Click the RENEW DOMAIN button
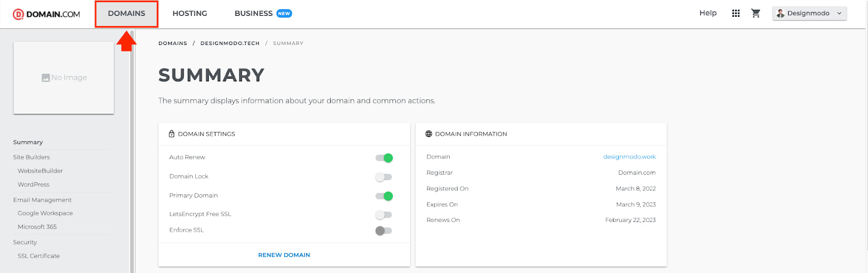868x273 pixels. [x=284, y=255]
